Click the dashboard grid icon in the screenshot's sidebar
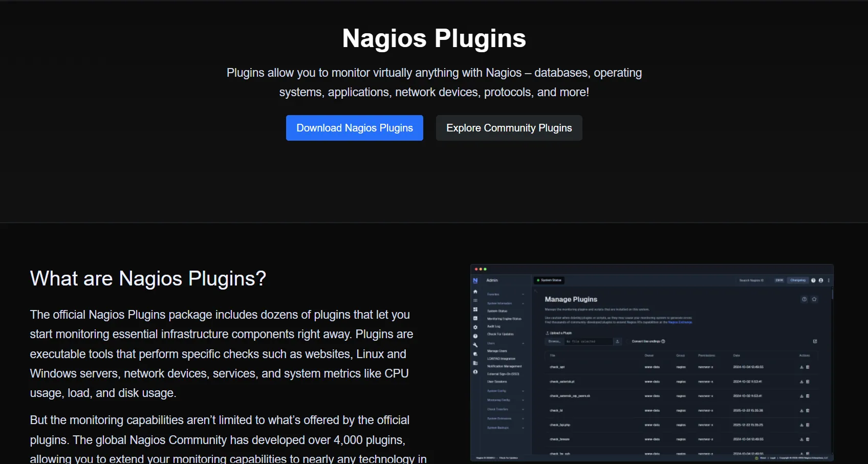Viewport: 868px width, 464px height. 475,310
